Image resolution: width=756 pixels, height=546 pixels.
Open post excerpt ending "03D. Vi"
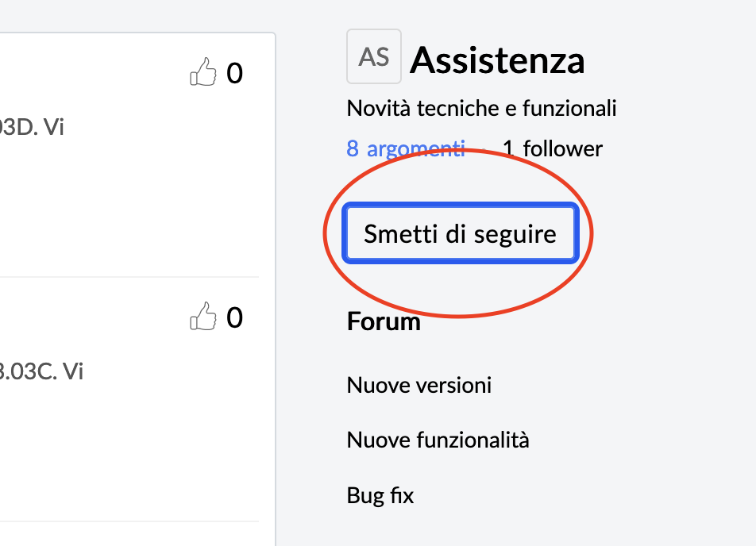pyautogui.click(x=32, y=127)
